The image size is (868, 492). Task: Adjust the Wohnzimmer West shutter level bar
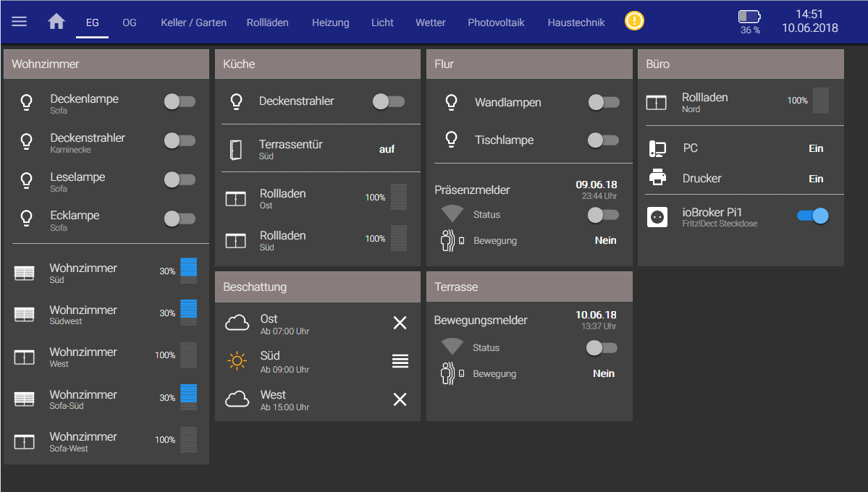(189, 355)
